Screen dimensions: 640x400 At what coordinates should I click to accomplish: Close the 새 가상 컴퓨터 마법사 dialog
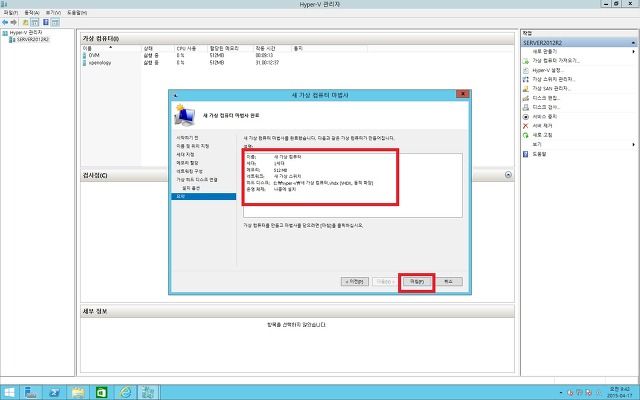pyautogui.click(x=462, y=94)
